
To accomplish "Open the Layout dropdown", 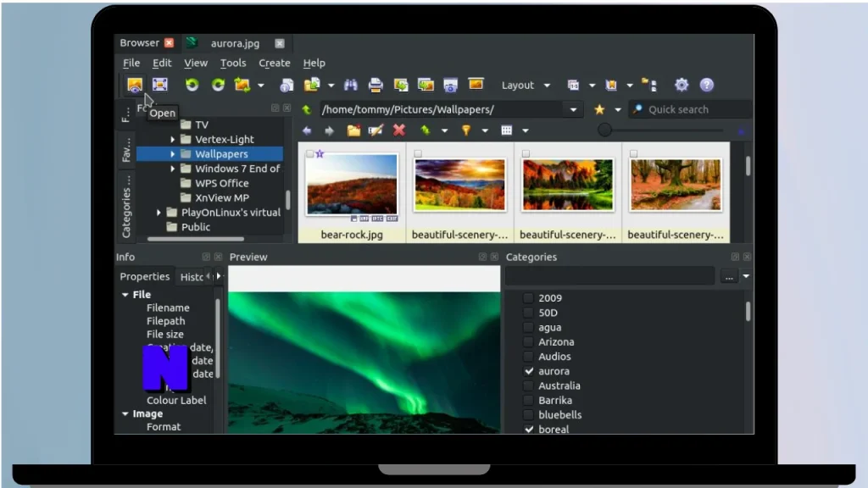I will tap(526, 86).
